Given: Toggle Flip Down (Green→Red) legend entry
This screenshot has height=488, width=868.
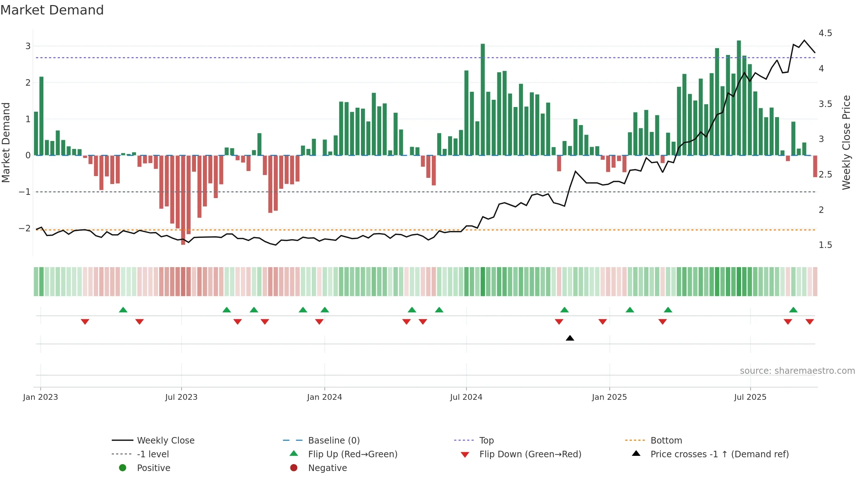Looking at the screenshot, I should click(521, 454).
